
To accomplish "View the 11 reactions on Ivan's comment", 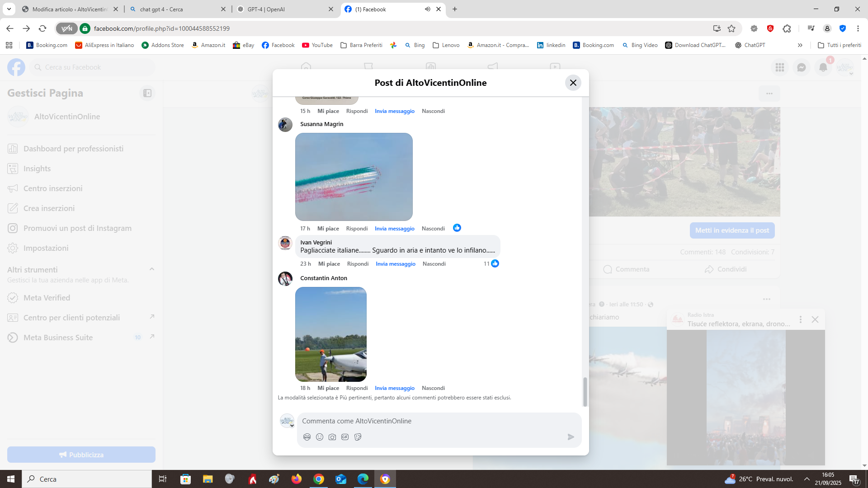I will point(491,263).
